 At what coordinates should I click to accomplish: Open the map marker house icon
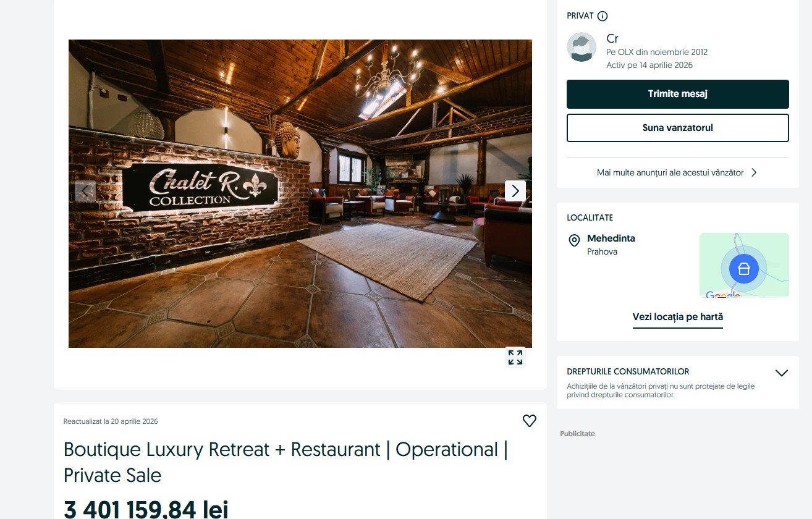click(744, 268)
